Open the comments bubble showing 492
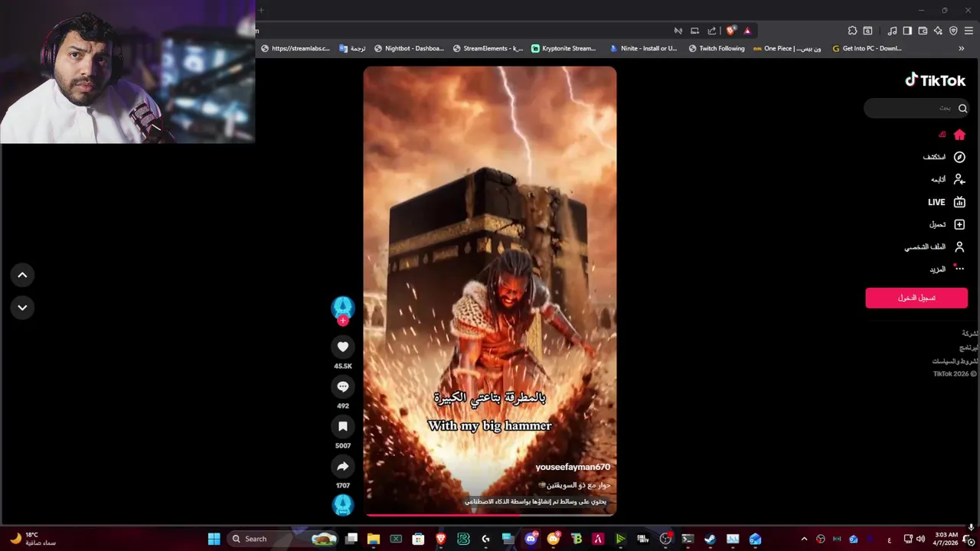Screen dimensions: 980x551 pyautogui.click(x=343, y=386)
